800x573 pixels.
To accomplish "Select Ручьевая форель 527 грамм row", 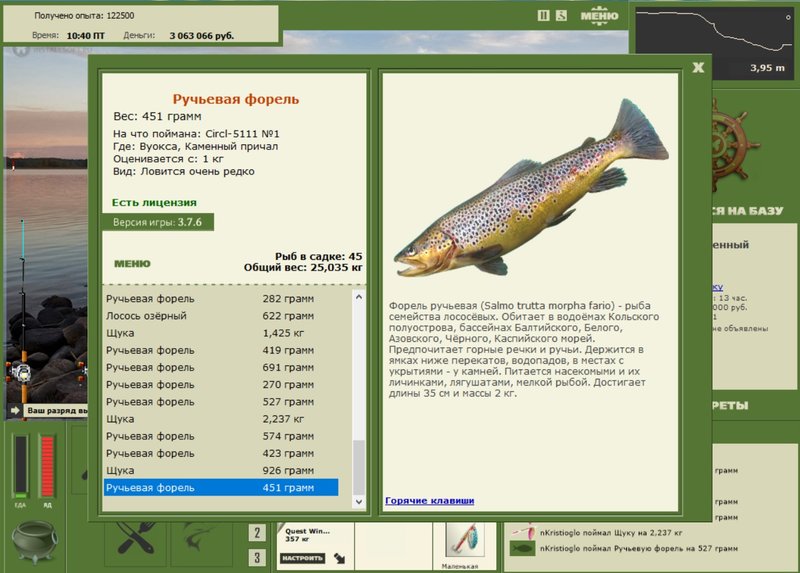I will (x=221, y=402).
